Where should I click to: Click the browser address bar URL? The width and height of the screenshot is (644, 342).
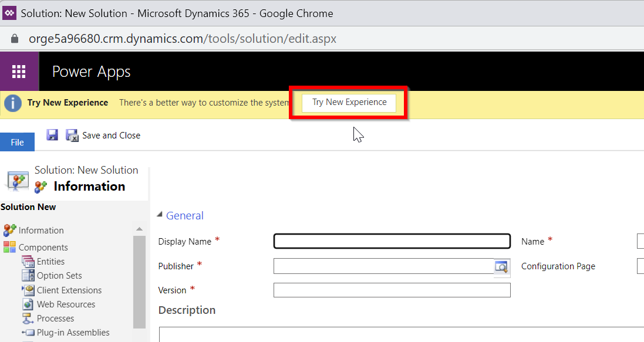[183, 39]
